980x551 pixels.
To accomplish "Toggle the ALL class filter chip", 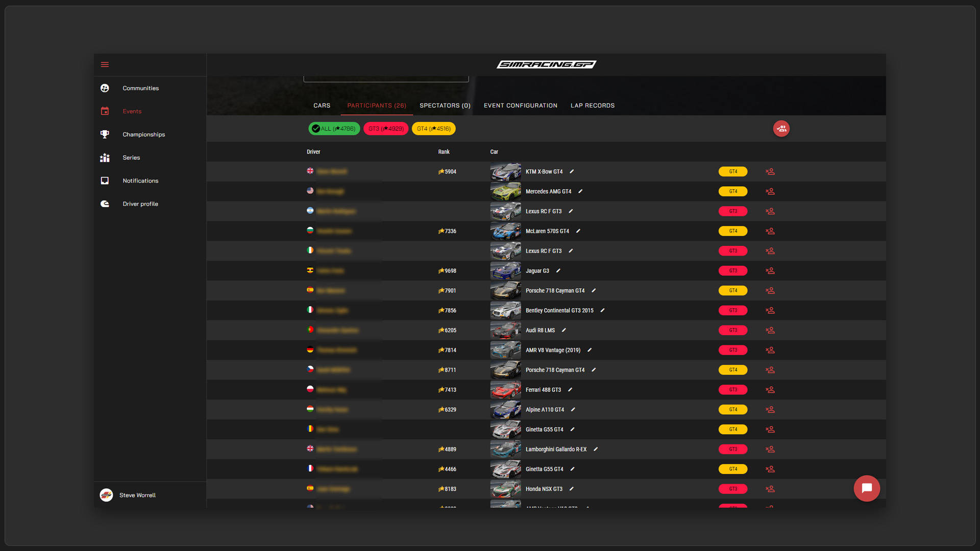I will 334,129.
